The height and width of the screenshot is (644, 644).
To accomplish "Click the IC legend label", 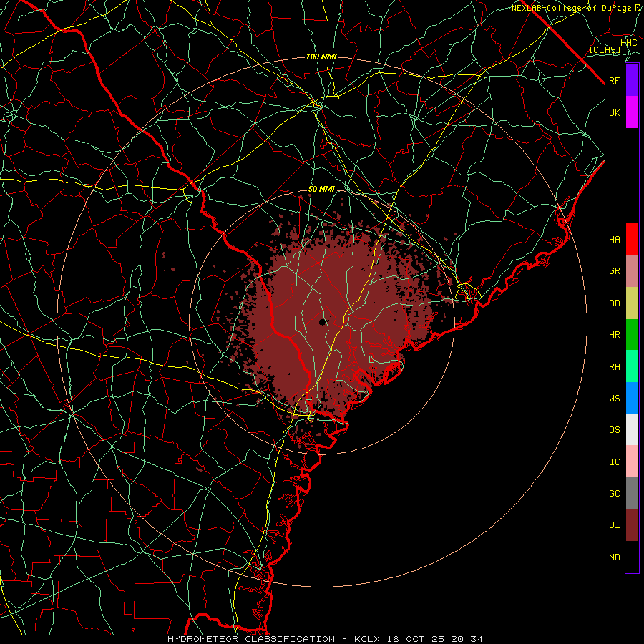I will click(x=615, y=462).
